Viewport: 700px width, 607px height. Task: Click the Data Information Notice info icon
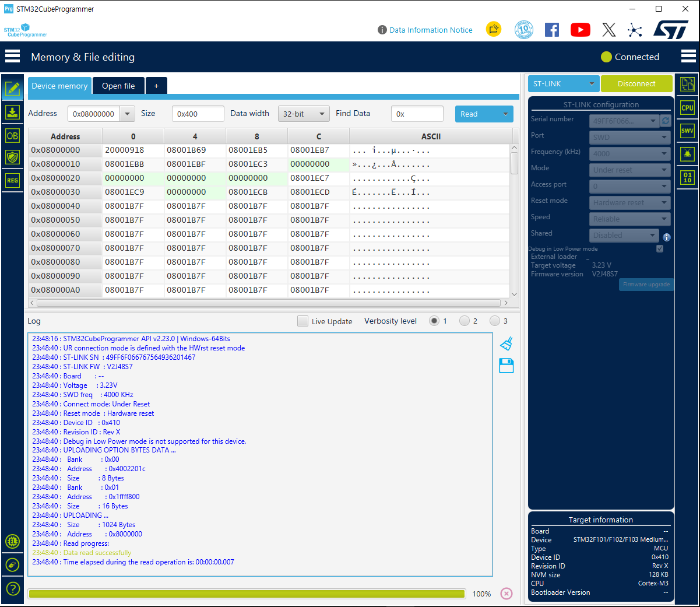click(382, 30)
